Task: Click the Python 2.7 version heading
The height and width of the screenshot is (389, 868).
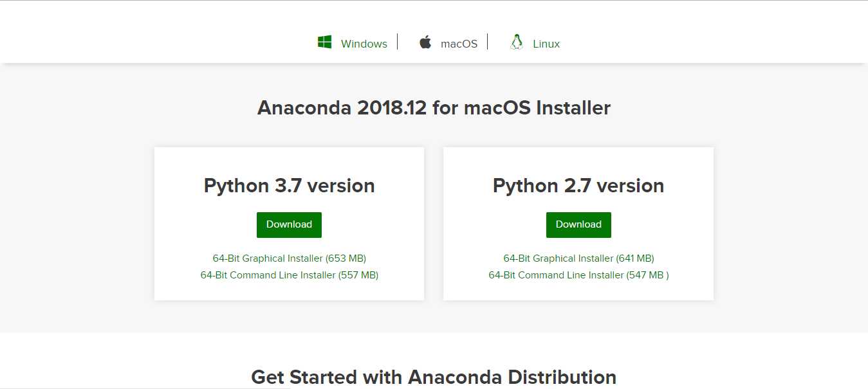Action: [x=578, y=186]
